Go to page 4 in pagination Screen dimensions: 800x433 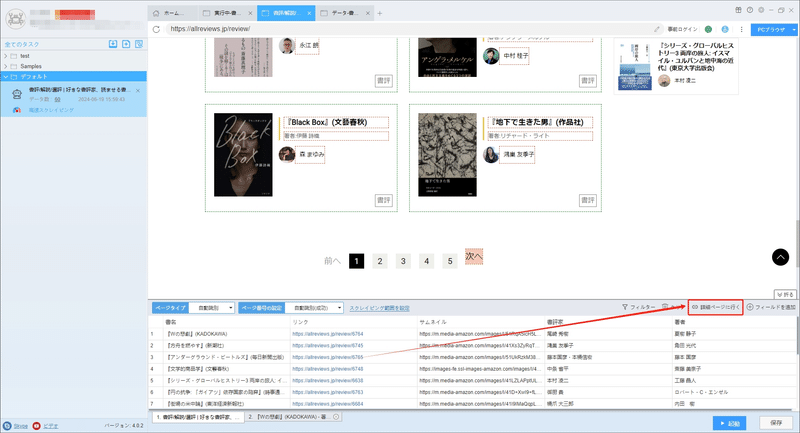(x=427, y=261)
